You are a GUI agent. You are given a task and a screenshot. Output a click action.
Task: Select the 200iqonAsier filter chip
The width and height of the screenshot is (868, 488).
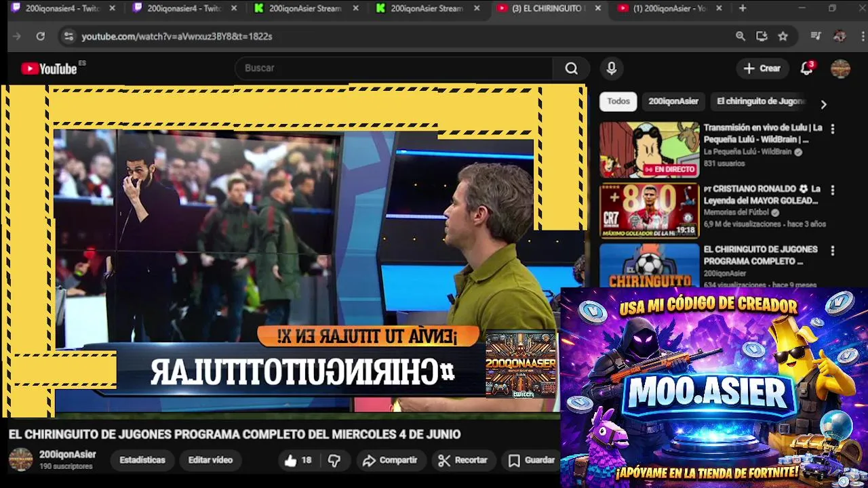(673, 102)
